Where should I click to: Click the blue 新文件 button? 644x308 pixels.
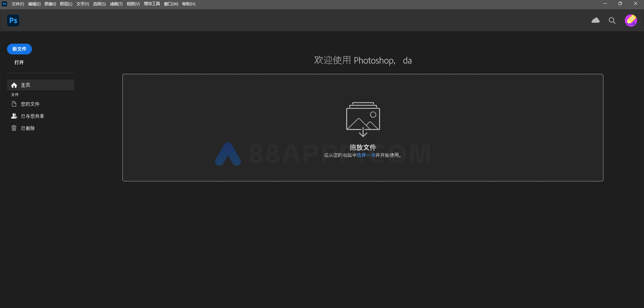[x=19, y=49]
